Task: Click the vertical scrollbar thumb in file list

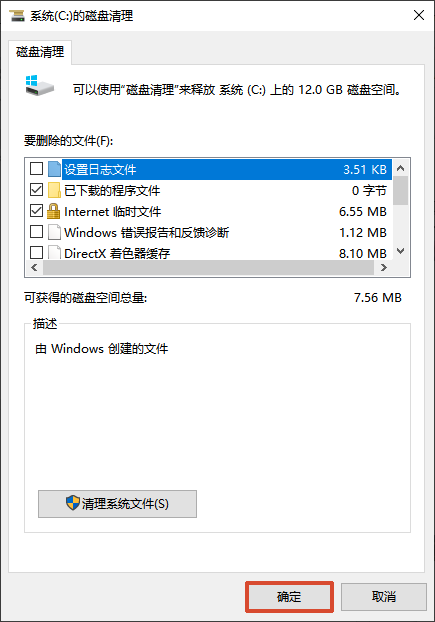Action: tap(401, 191)
